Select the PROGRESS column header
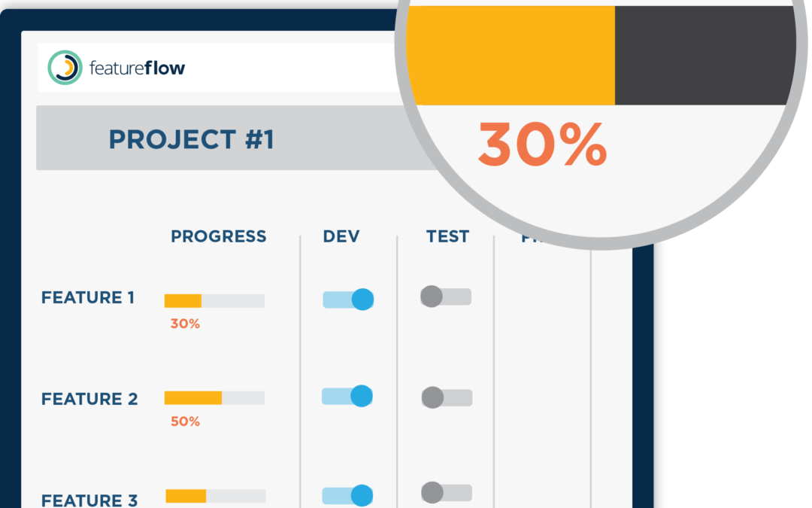 click(x=218, y=236)
